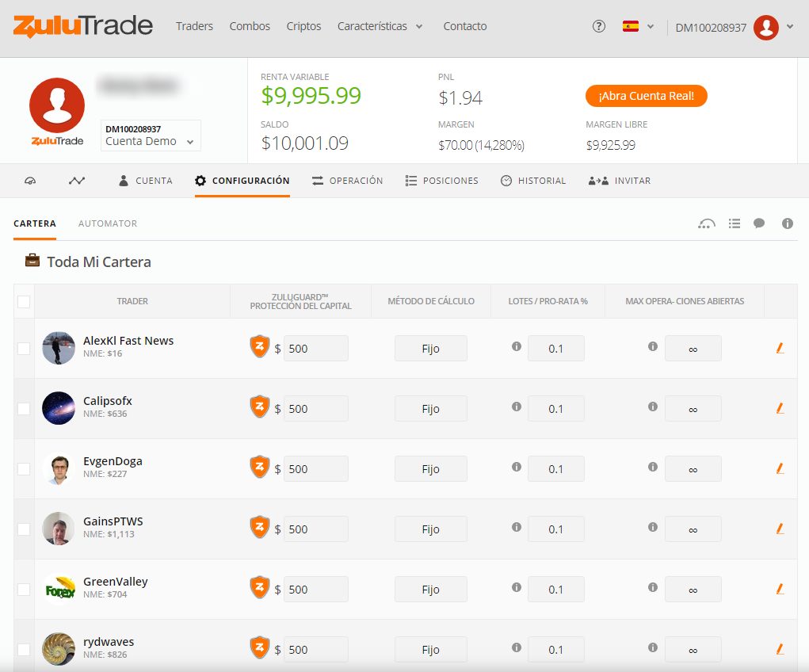
Task: Click ZuluGuard shield for GainsPTWS
Action: click(260, 528)
